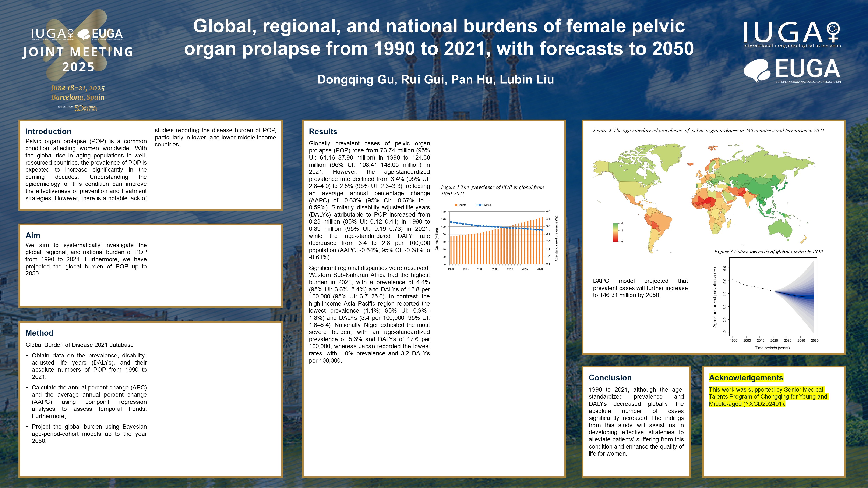Select the Conclusion heading
Viewport: 868px width, 488px height.
pyautogui.click(x=610, y=378)
